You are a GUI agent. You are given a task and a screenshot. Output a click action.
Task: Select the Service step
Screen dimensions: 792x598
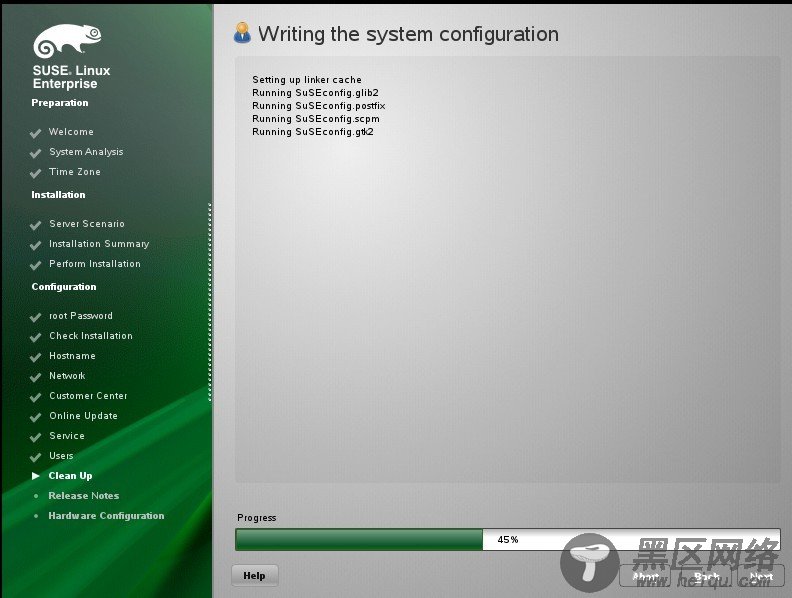(x=67, y=436)
